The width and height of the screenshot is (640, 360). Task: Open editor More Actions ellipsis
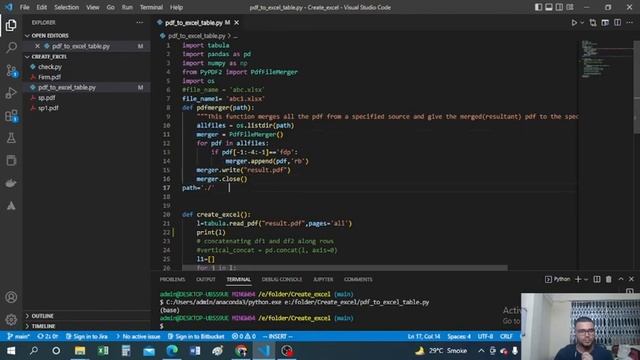coord(630,23)
